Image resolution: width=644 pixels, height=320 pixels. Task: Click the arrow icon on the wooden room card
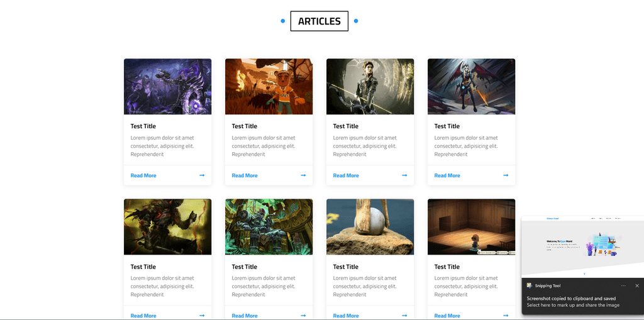[x=506, y=316]
